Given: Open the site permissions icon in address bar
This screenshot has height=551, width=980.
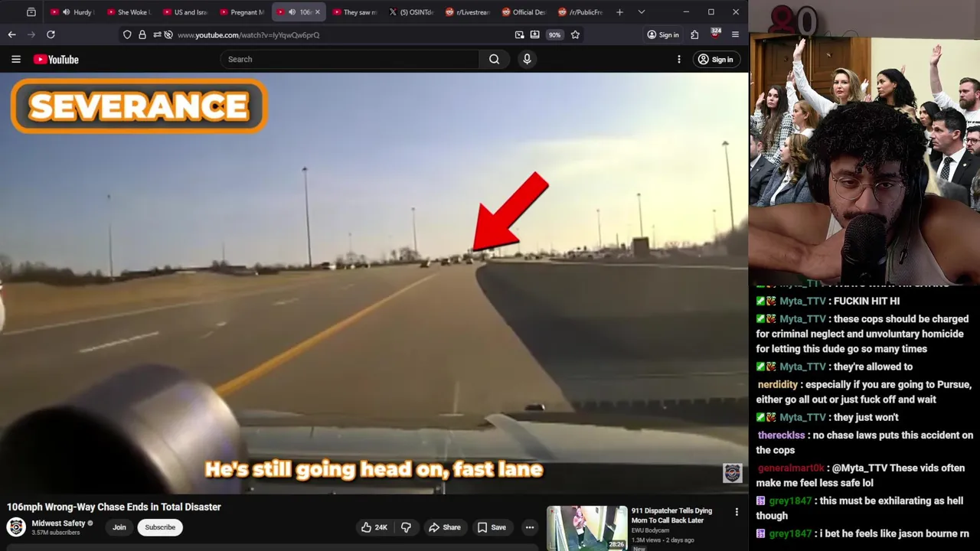Looking at the screenshot, I should [x=157, y=34].
